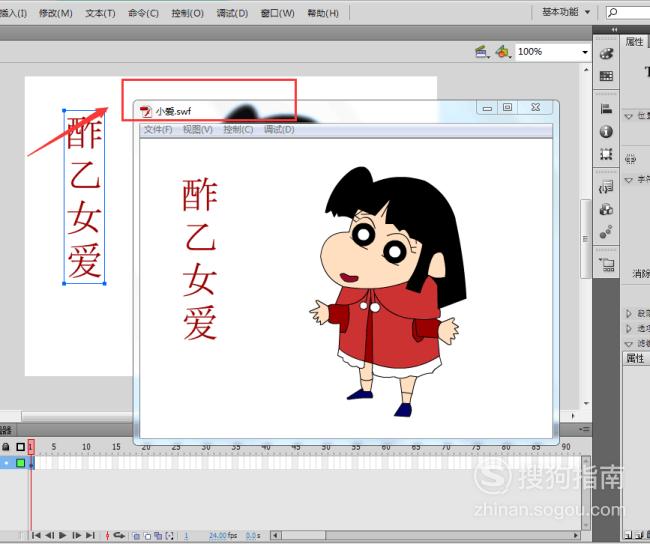Open the Swatches panel grid icon
Viewport: 650px width, 544px height.
pyautogui.click(x=606, y=76)
